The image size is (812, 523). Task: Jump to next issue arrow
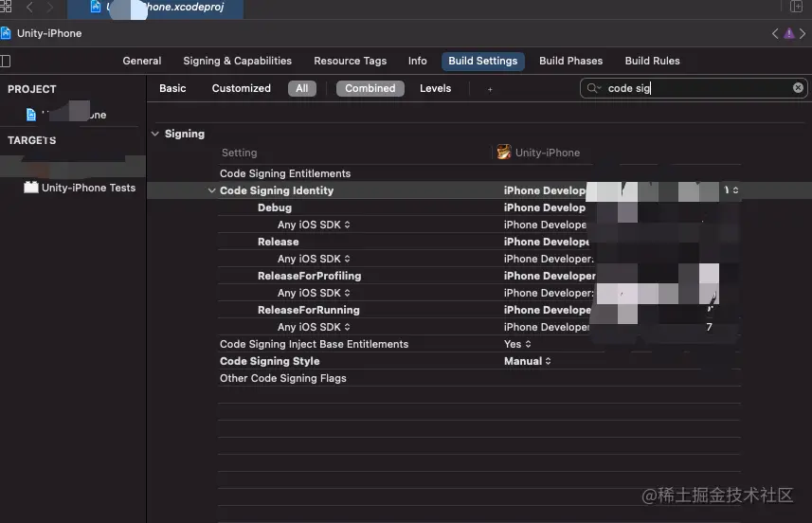803,34
